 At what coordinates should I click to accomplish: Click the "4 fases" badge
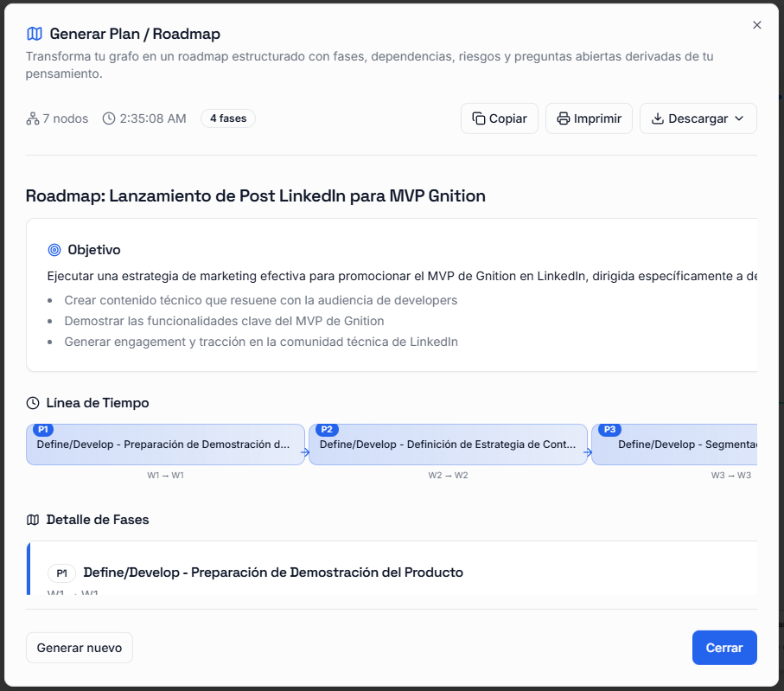point(227,118)
